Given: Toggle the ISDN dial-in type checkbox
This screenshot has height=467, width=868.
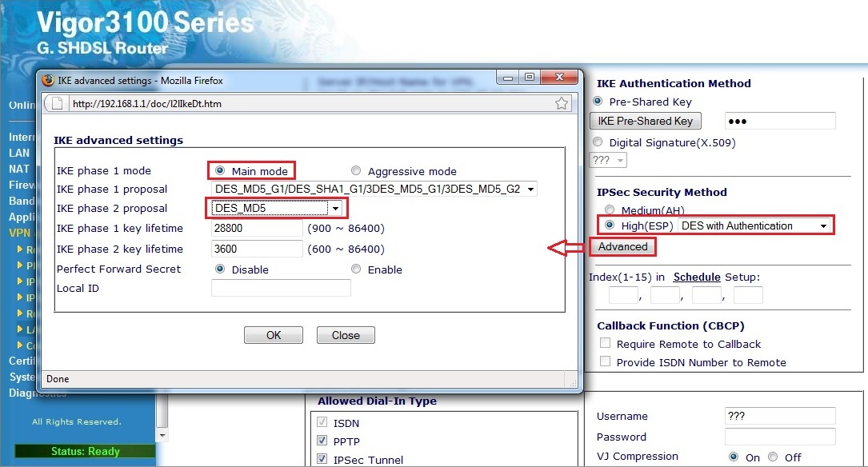Looking at the screenshot, I should pyautogui.click(x=322, y=422).
